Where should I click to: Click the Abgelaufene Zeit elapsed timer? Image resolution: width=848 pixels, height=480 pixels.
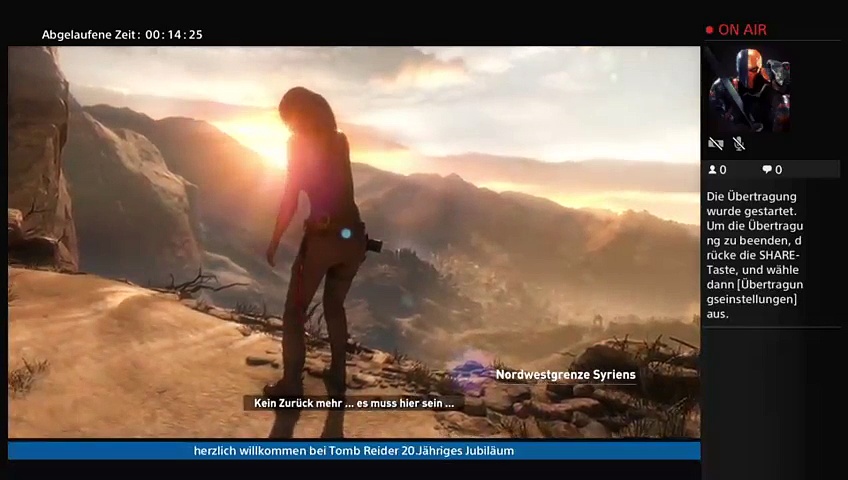point(122,35)
